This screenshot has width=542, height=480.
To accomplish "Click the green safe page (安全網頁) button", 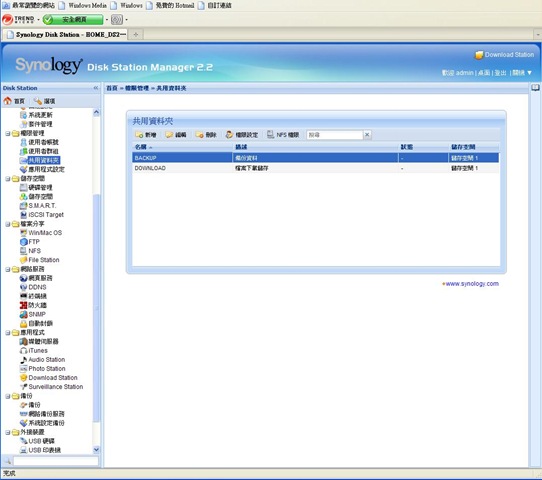I will coord(73,20).
